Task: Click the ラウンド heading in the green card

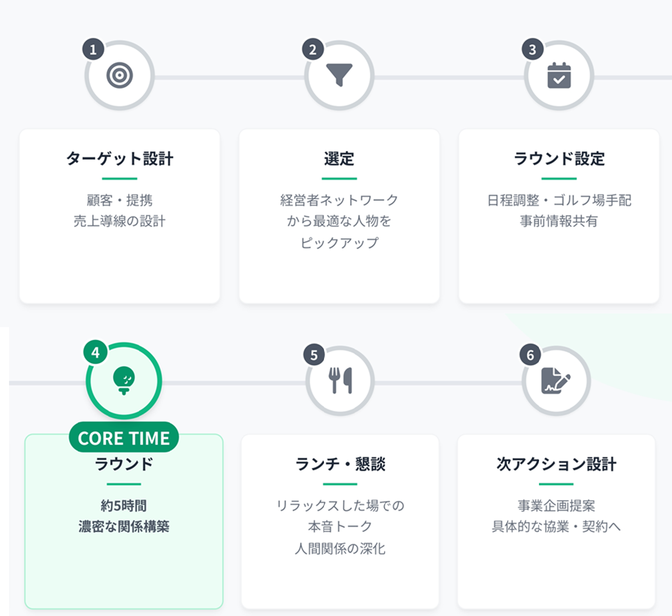Action: point(124,464)
